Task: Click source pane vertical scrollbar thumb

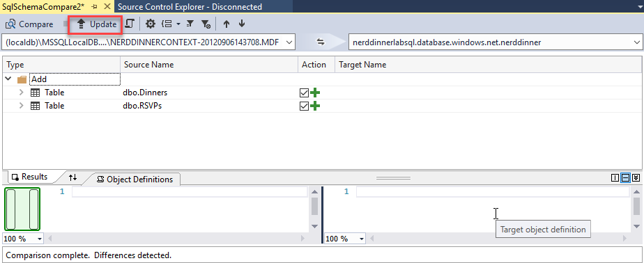Action: [314, 207]
